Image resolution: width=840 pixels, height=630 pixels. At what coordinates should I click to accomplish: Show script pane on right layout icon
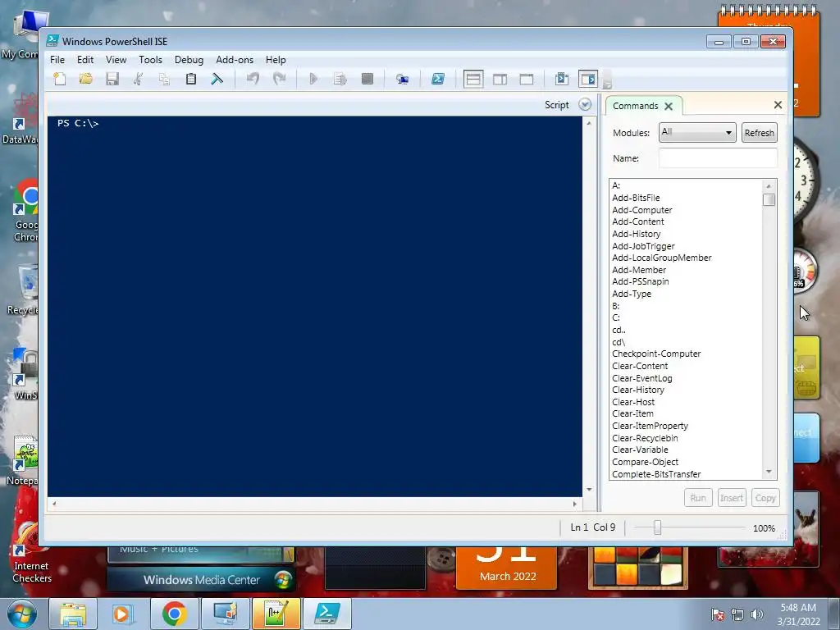[500, 80]
